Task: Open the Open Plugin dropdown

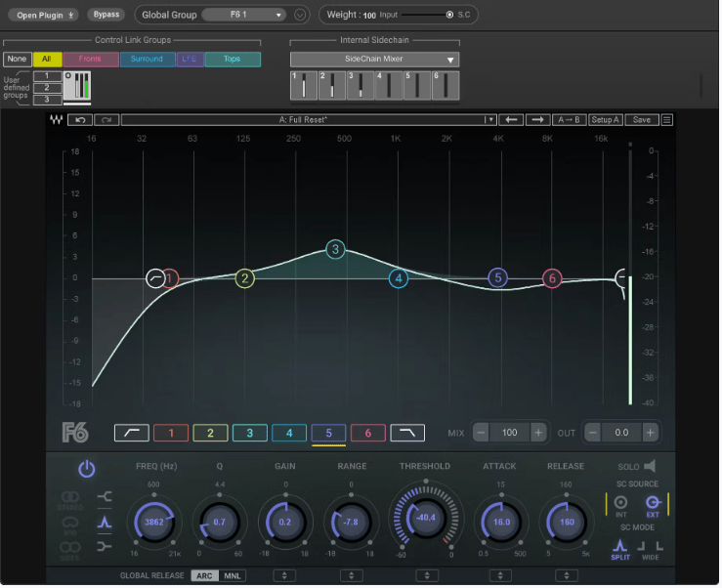Action: (x=44, y=15)
